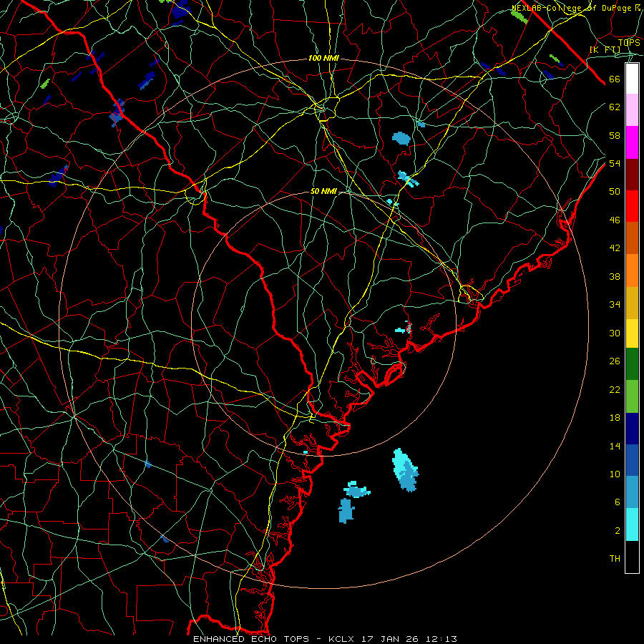Click the green echo streak in the upper right corner

pyautogui.click(x=519, y=16)
